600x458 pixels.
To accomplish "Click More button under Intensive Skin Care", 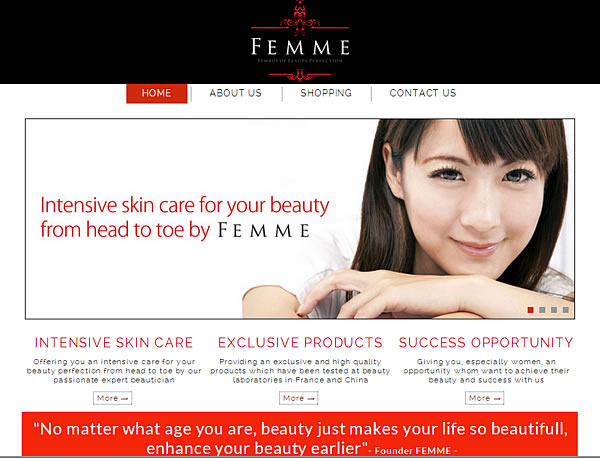I will pyautogui.click(x=112, y=398).
